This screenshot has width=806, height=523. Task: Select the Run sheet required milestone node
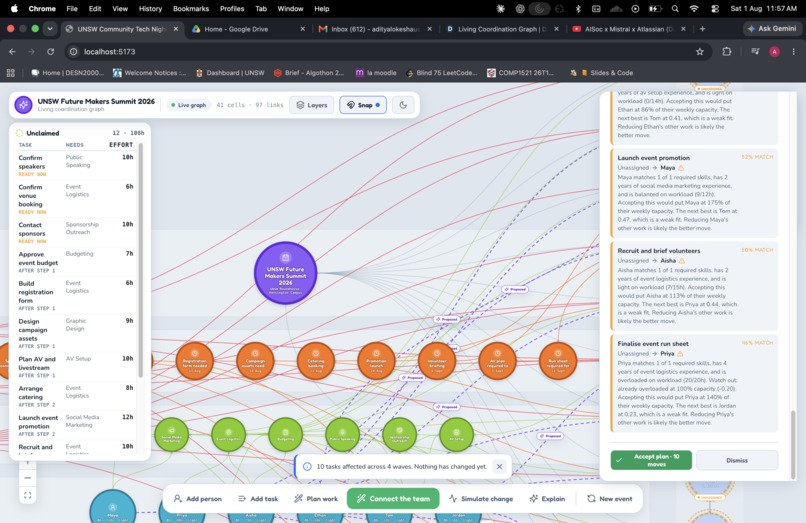[x=558, y=361]
